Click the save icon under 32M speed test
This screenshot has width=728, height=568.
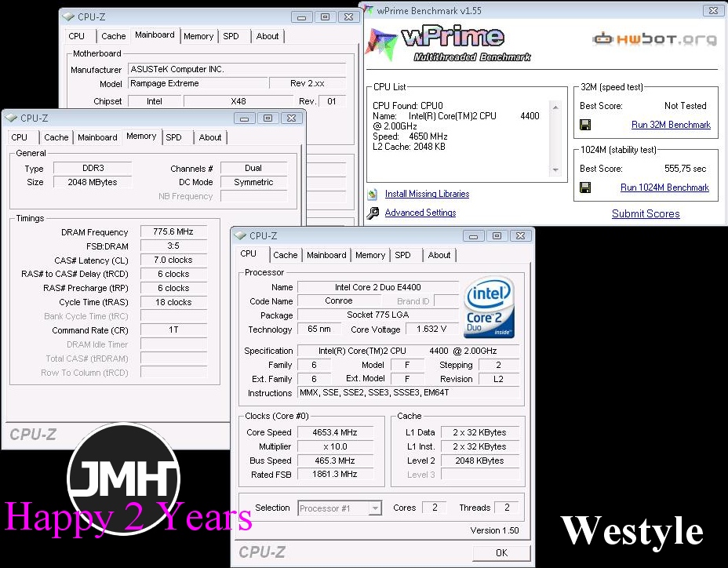click(585, 125)
